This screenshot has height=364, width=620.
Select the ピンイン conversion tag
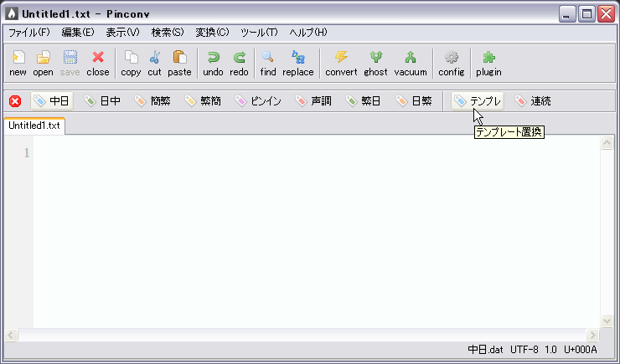click(x=258, y=101)
